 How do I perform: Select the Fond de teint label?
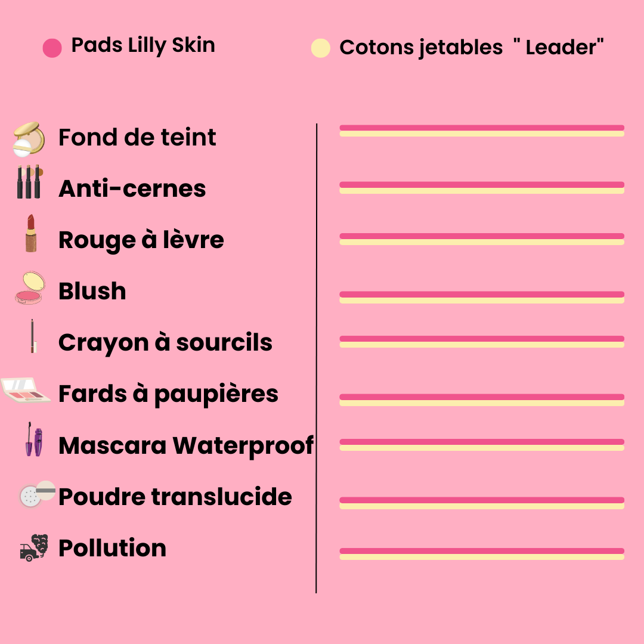(x=137, y=137)
